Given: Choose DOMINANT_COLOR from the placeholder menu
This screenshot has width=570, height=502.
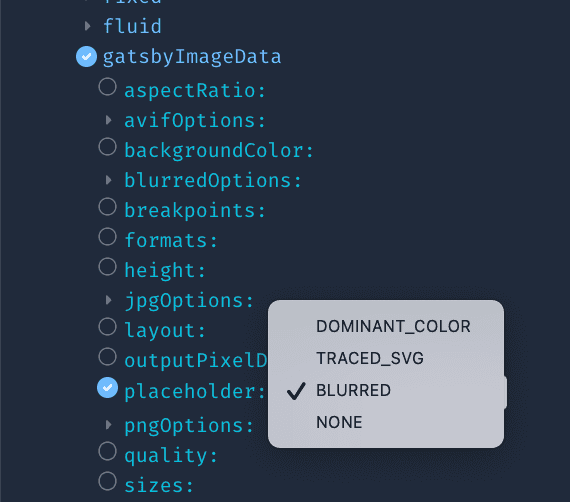Looking at the screenshot, I should point(386,326).
